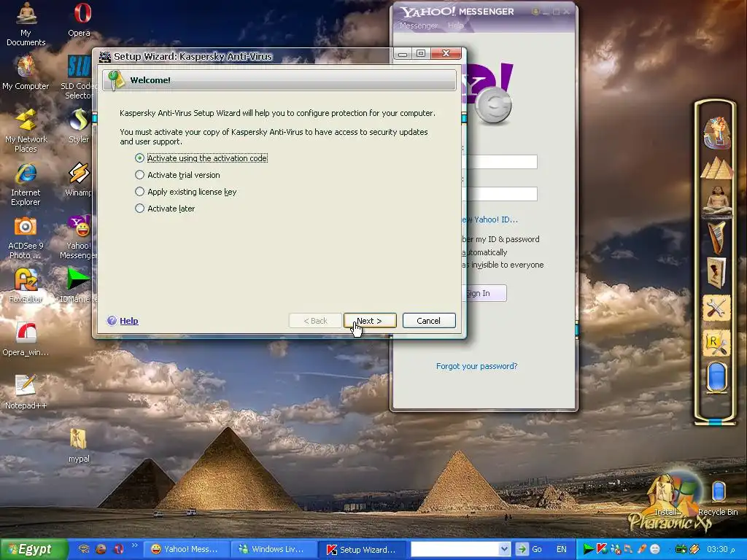Open My Computer pharaoh icon

(x=26, y=72)
